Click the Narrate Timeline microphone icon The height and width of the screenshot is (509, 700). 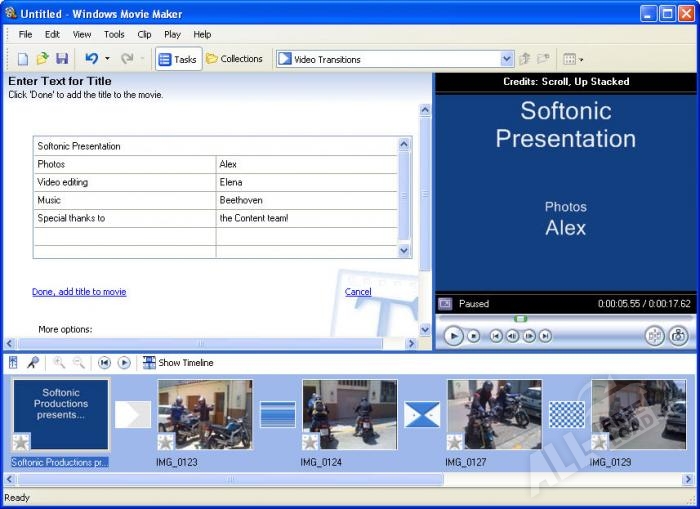pyautogui.click(x=33, y=363)
